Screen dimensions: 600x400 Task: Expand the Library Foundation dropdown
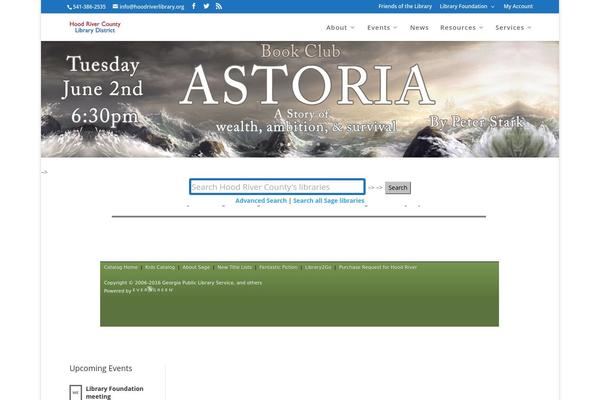pos(466,6)
